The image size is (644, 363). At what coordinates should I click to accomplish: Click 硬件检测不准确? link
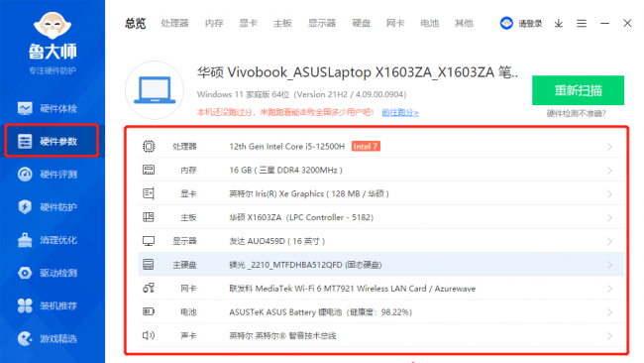576,113
